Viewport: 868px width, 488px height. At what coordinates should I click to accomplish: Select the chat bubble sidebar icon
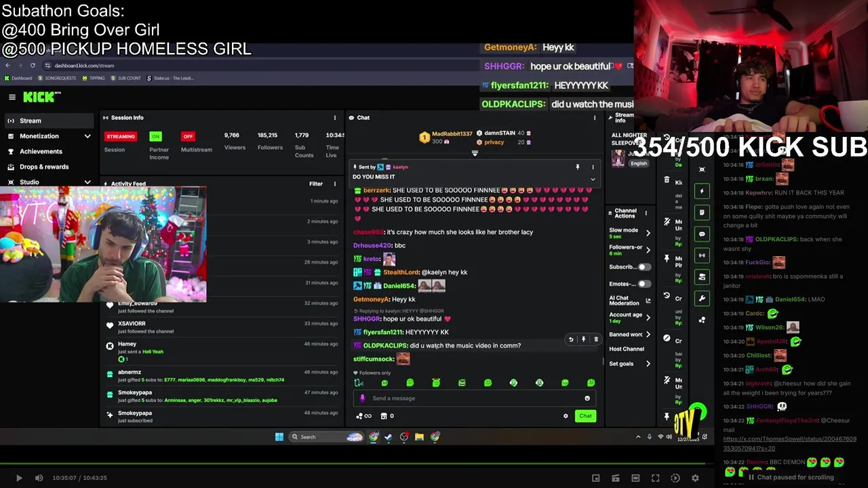(x=702, y=234)
